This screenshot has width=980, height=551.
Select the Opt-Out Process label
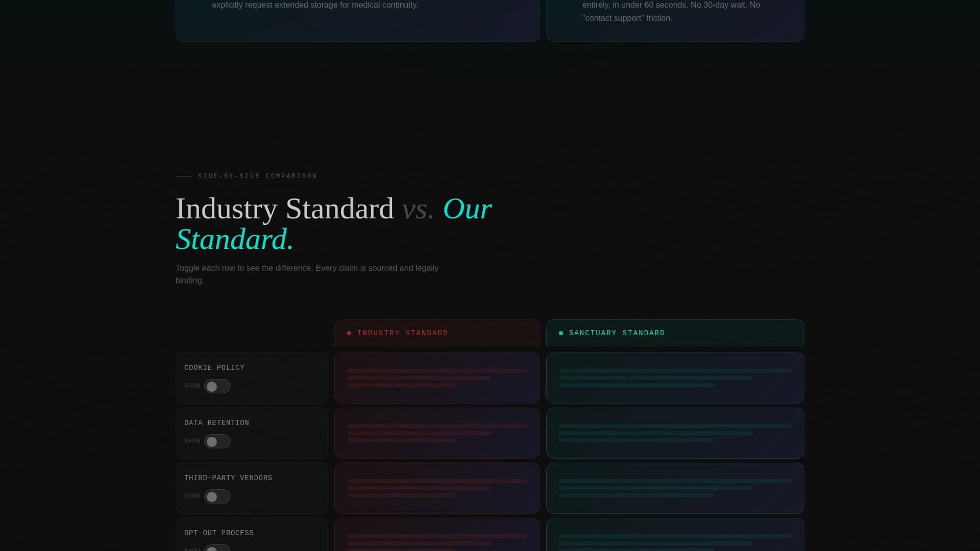[x=219, y=533]
